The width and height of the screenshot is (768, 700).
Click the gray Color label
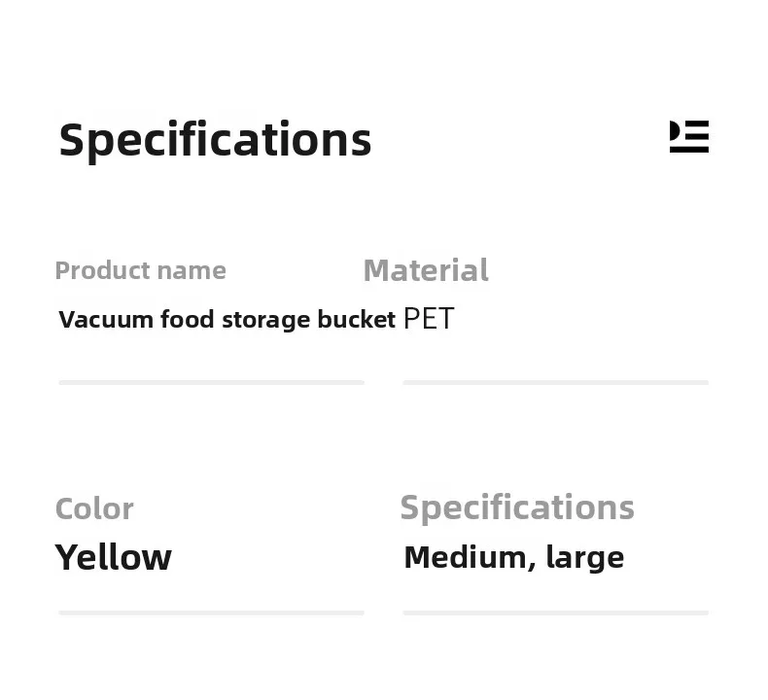[94, 508]
